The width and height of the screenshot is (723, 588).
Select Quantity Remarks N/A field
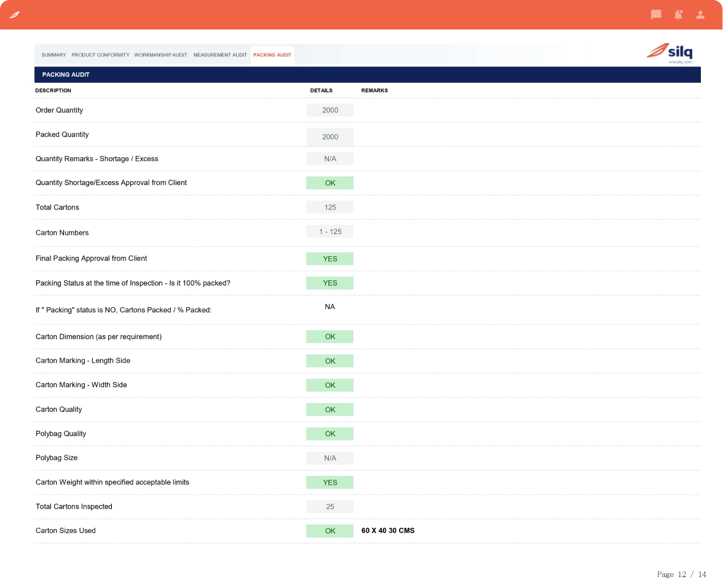[x=330, y=159]
